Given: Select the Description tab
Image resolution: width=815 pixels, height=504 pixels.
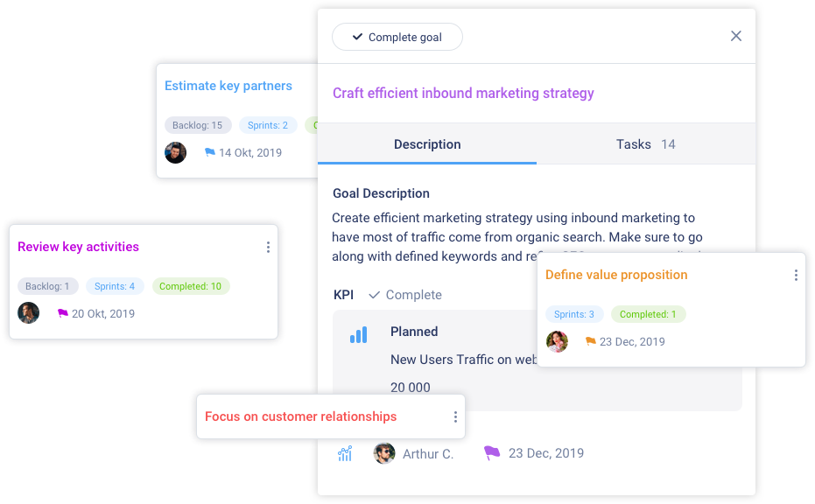Looking at the screenshot, I should (x=427, y=143).
